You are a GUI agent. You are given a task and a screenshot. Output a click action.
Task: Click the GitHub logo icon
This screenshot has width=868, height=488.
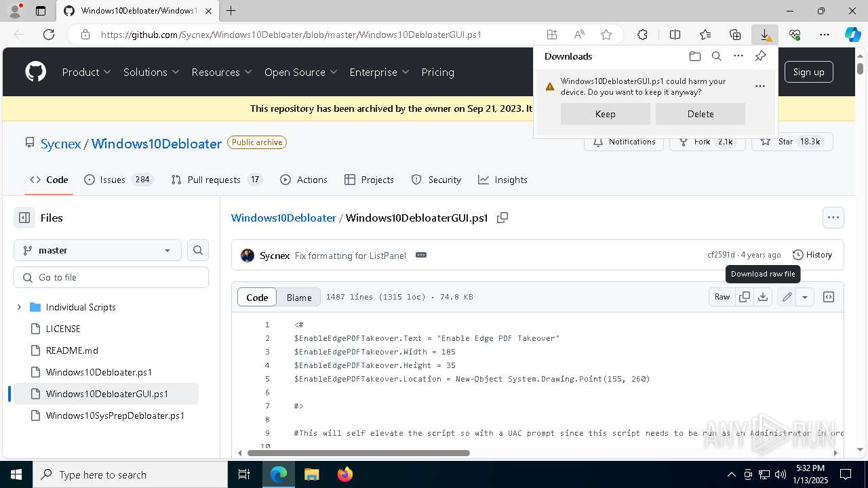click(35, 72)
